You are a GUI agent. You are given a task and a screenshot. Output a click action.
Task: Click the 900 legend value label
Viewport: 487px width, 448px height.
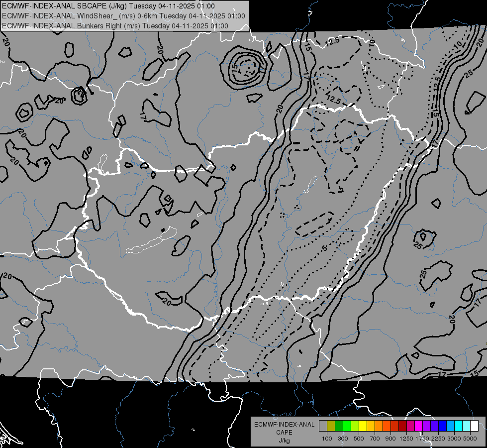[x=390, y=439]
